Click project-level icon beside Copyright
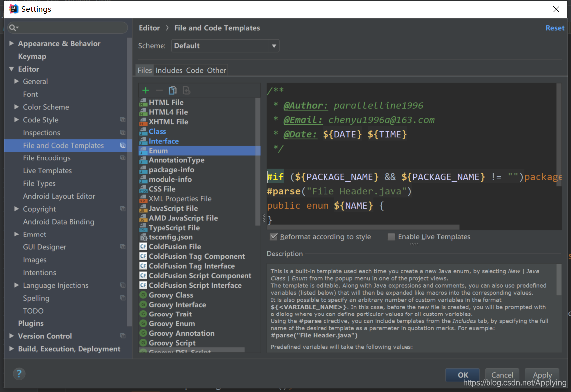This screenshot has height=392, width=571. (123, 209)
